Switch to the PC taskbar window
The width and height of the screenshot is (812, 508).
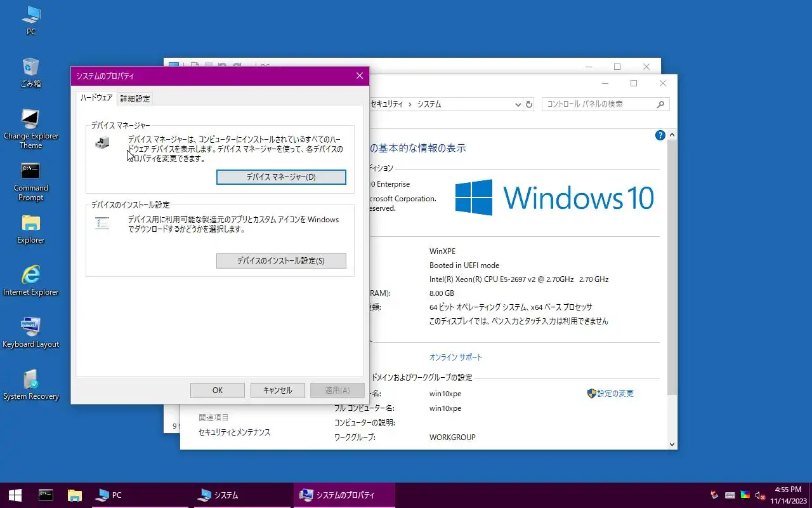coord(140,495)
